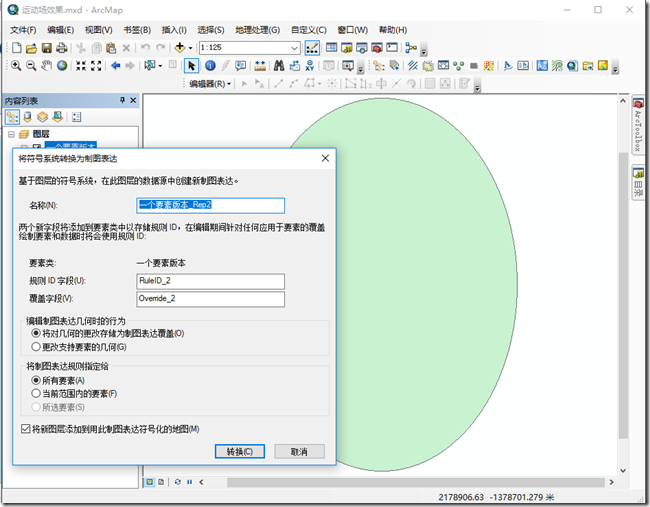Select the Zoom Out tool

31,65
